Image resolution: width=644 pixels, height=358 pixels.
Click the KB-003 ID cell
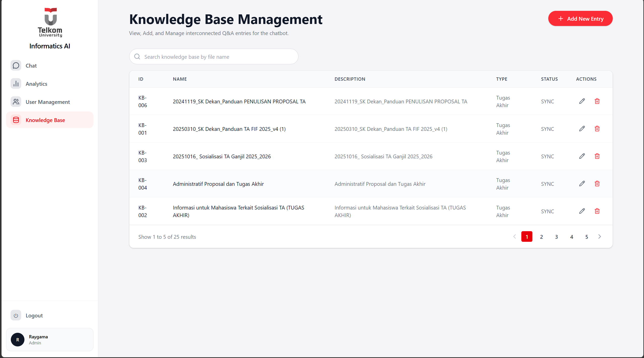coord(143,156)
